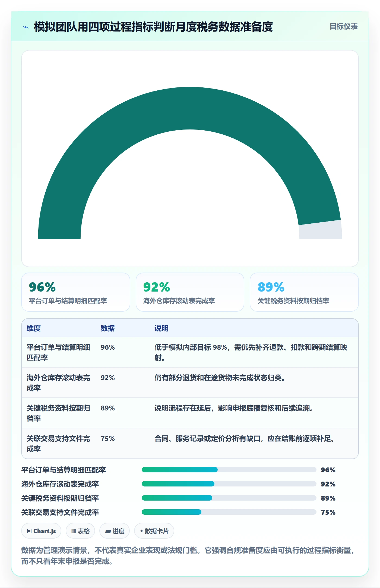Click the 说明 column header
The image size is (380, 588).
[x=161, y=328]
